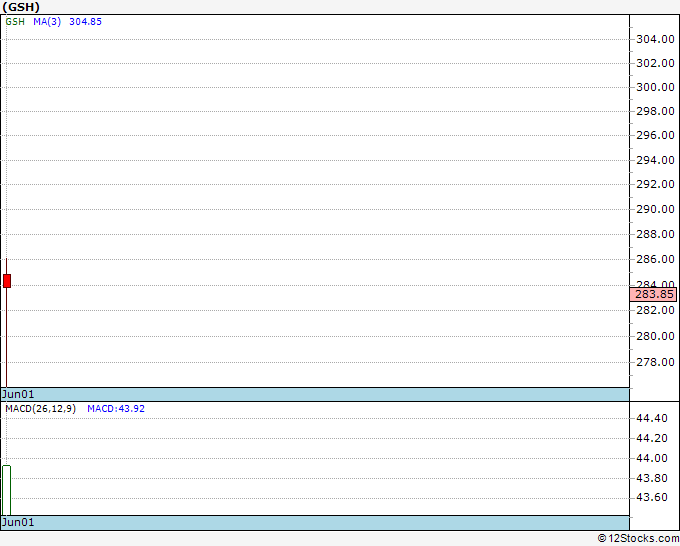Click the 290.00 price axis label
Viewport: 680px width, 546px height.
pyautogui.click(x=655, y=209)
